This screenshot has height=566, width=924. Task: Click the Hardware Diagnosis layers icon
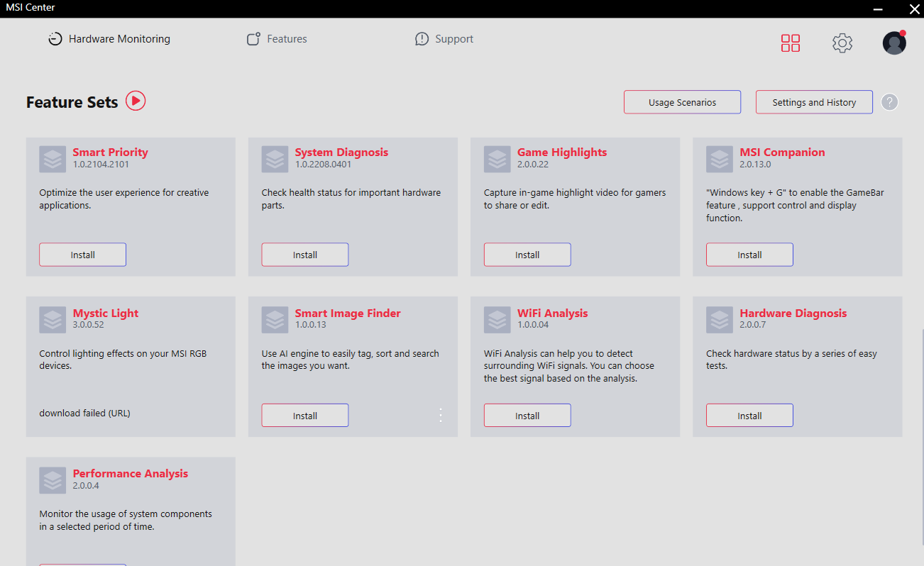pyautogui.click(x=720, y=321)
